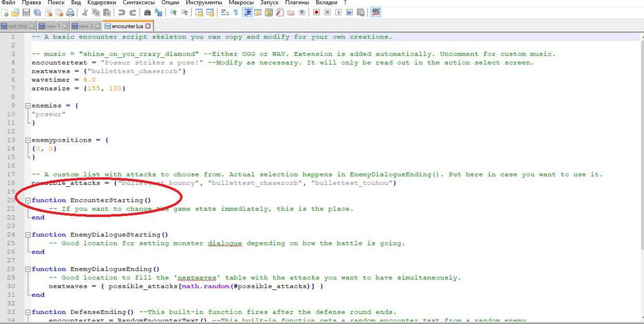This screenshot has height=324, width=644.
Task: Toggle the indent guide toolbar button
Action: click(x=247, y=13)
